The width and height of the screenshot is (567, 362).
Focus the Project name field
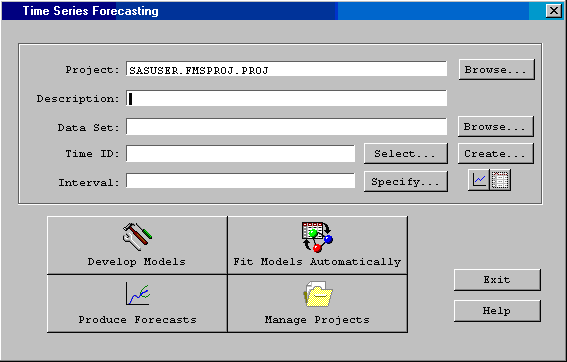[x=286, y=69]
